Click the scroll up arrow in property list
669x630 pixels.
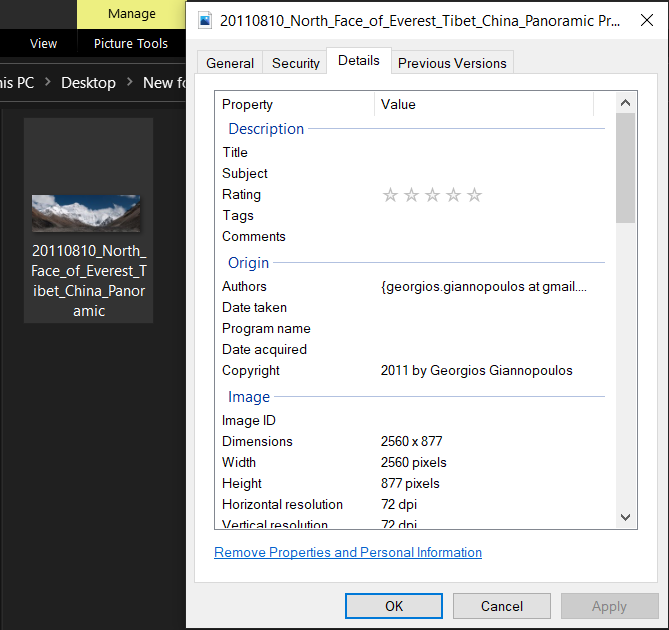click(625, 102)
